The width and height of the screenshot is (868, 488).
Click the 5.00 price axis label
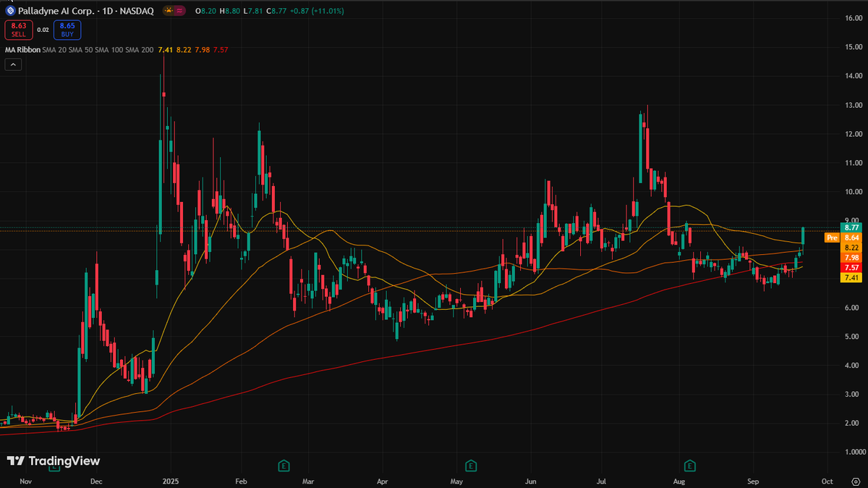coord(852,337)
